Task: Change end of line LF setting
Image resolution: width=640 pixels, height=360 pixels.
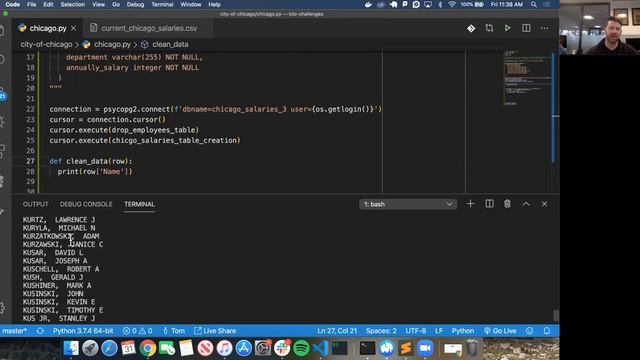Action: [439, 331]
